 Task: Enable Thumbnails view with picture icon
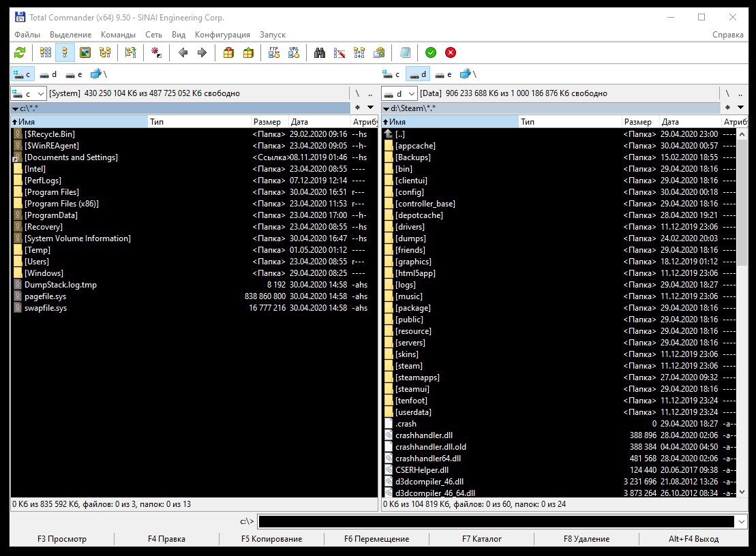(85, 52)
